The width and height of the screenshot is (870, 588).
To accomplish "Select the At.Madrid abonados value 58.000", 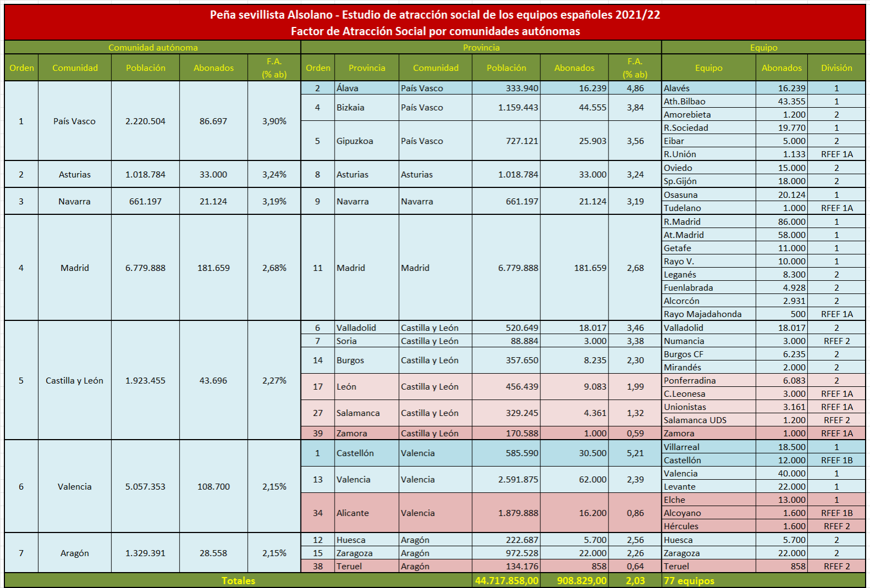I will 782,235.
